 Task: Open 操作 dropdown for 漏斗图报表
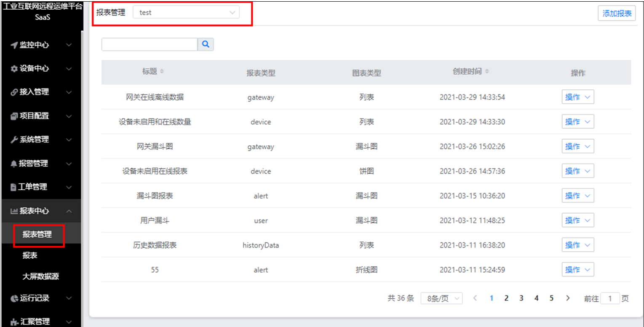[x=578, y=196]
